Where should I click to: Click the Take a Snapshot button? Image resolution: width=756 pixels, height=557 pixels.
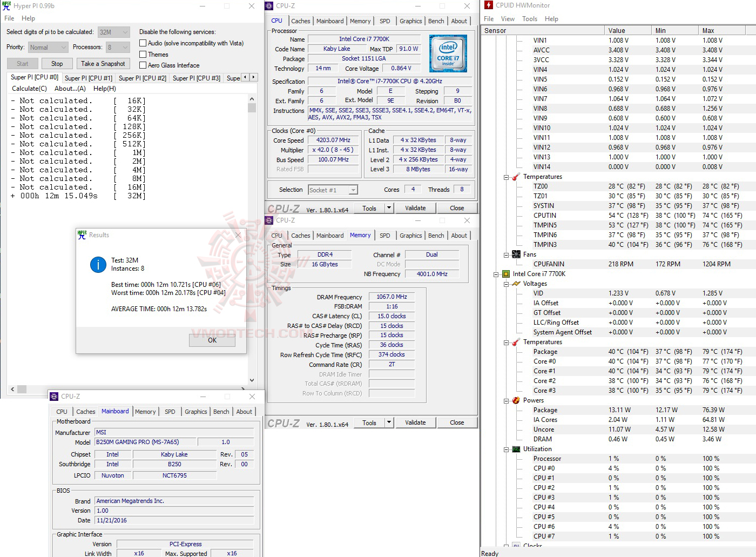[103, 63]
